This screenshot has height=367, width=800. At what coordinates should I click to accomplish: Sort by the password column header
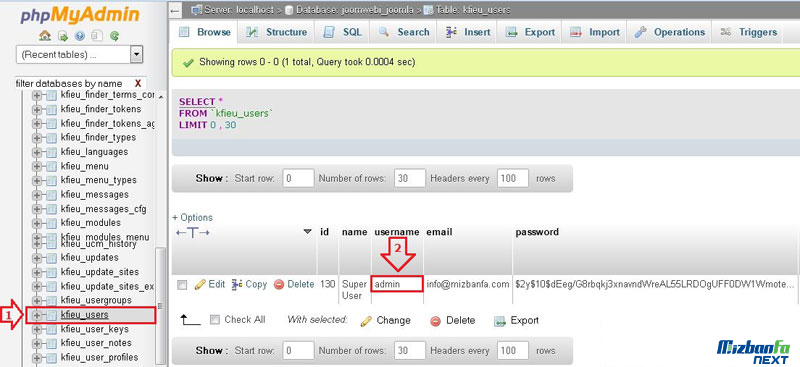tap(537, 232)
